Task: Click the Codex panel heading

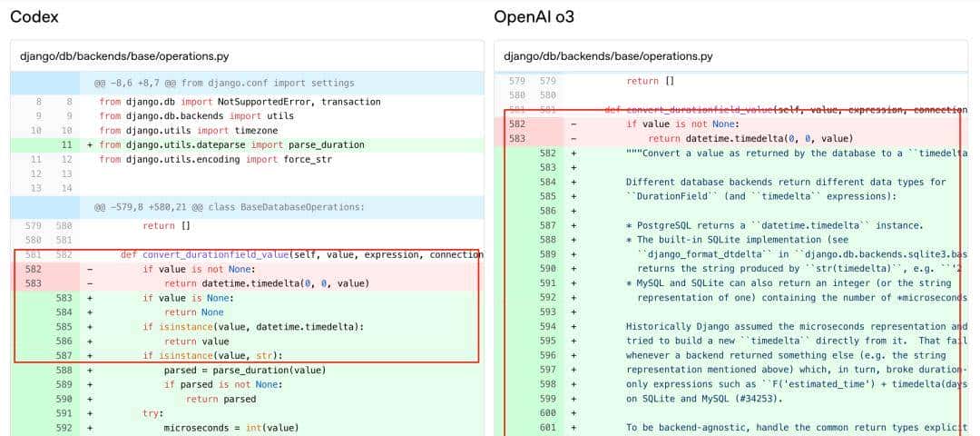Action: point(35,16)
